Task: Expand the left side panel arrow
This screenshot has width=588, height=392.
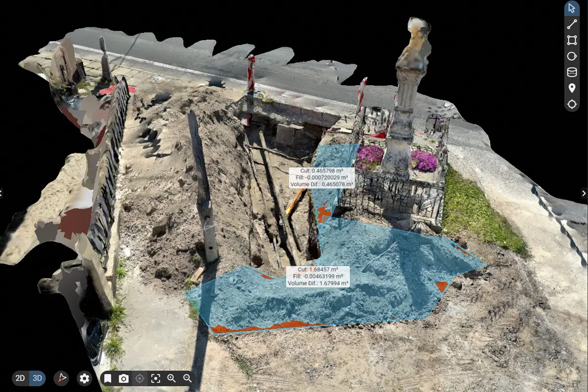Action: [2, 194]
